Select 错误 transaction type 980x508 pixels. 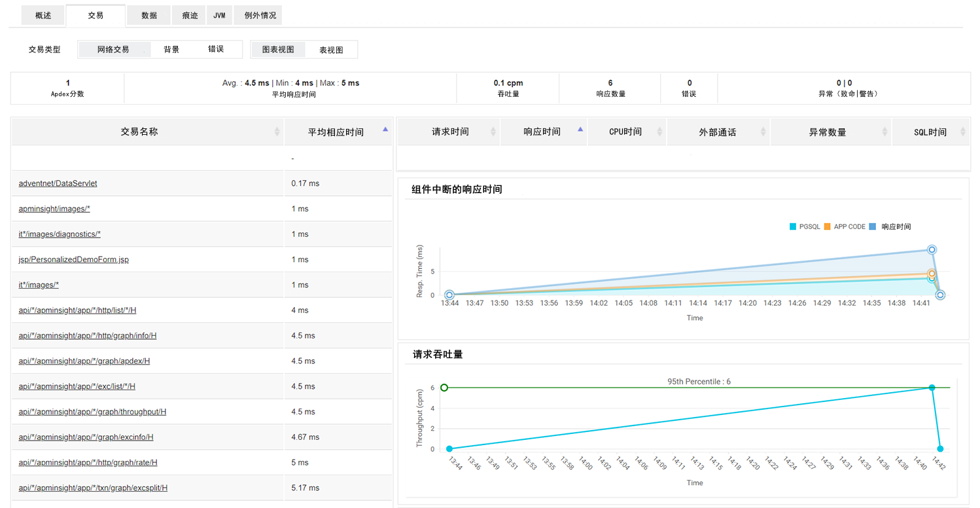[216, 49]
